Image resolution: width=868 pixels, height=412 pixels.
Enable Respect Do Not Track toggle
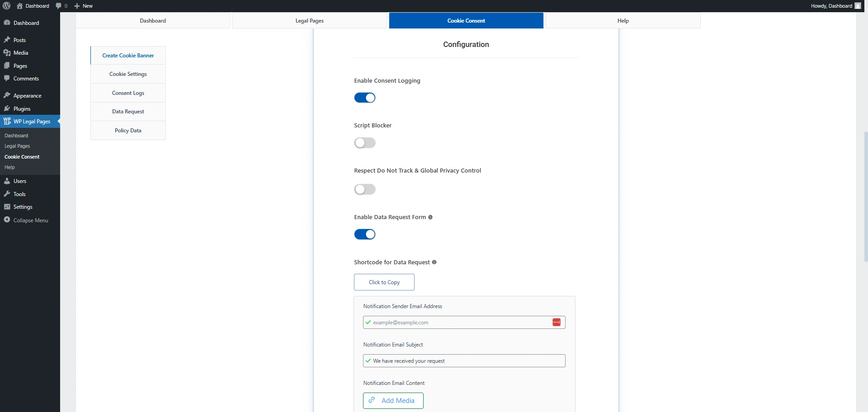coord(365,189)
